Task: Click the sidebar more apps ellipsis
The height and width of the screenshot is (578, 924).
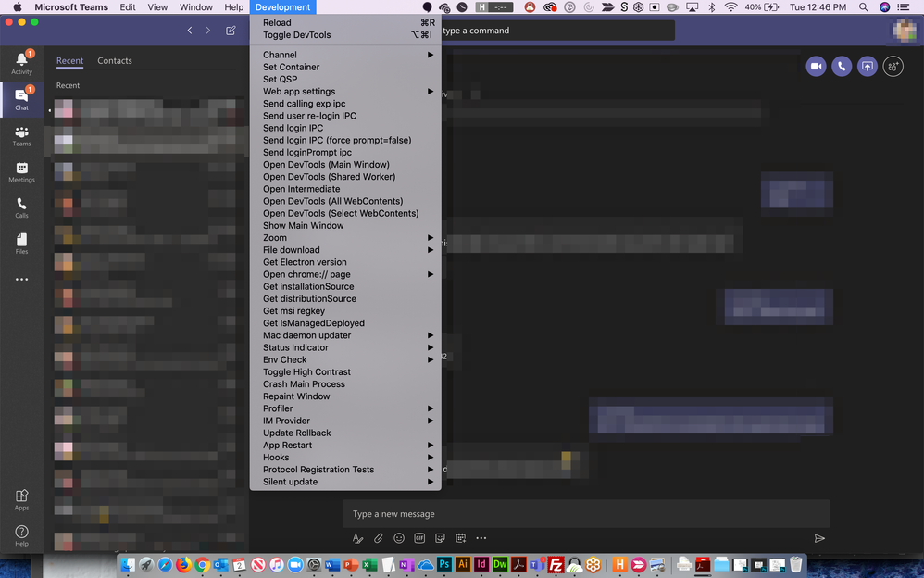Action: click(22, 280)
